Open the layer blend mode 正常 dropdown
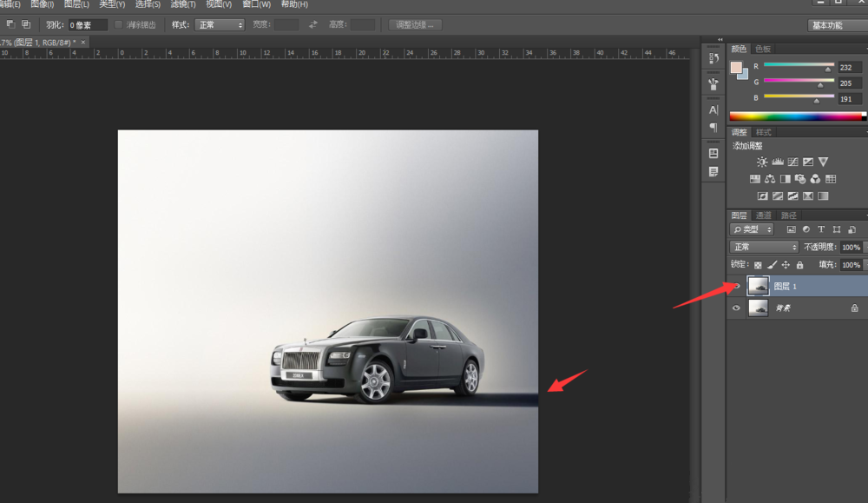This screenshot has height=503, width=868. [764, 248]
